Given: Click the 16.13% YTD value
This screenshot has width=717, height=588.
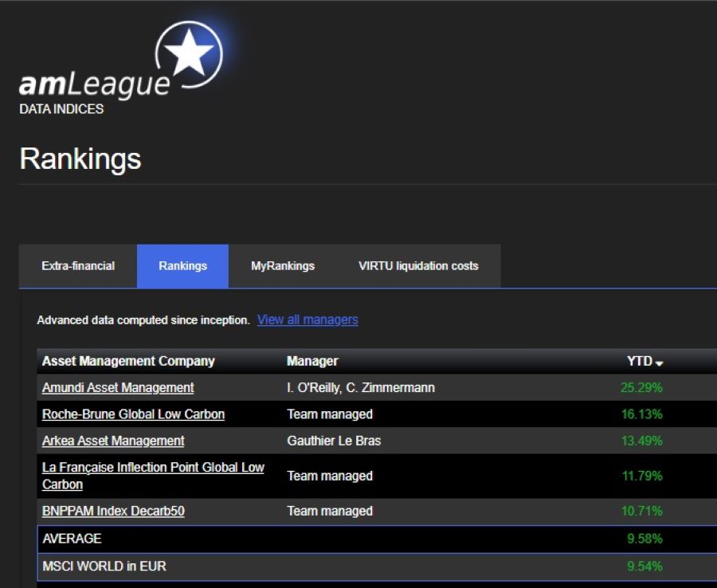Looking at the screenshot, I should coord(641,414).
